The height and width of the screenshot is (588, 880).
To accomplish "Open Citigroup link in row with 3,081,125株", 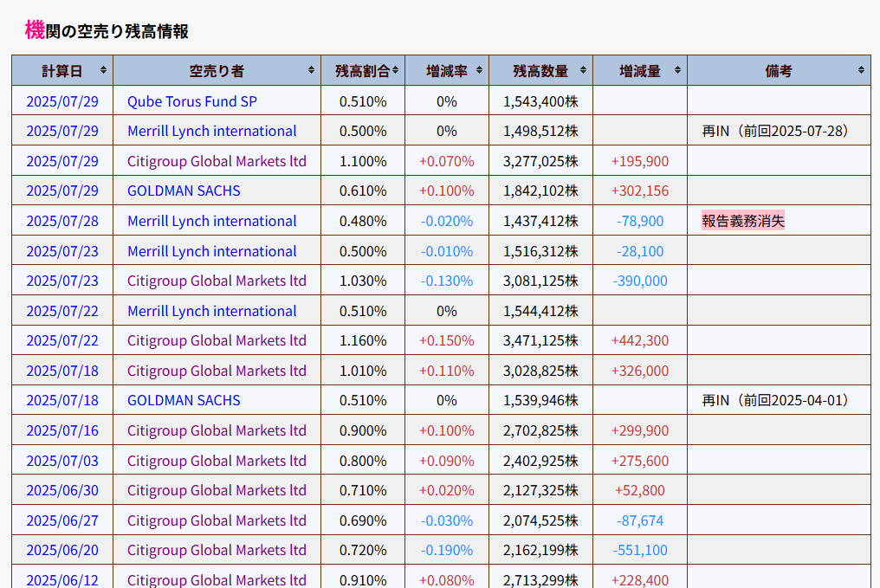I will click(x=217, y=281).
